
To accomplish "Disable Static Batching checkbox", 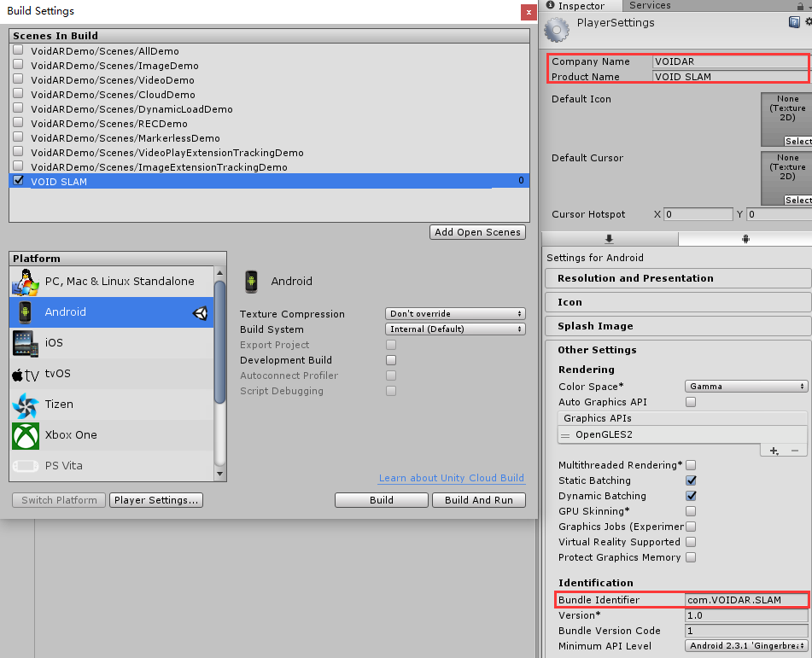I will click(x=691, y=480).
